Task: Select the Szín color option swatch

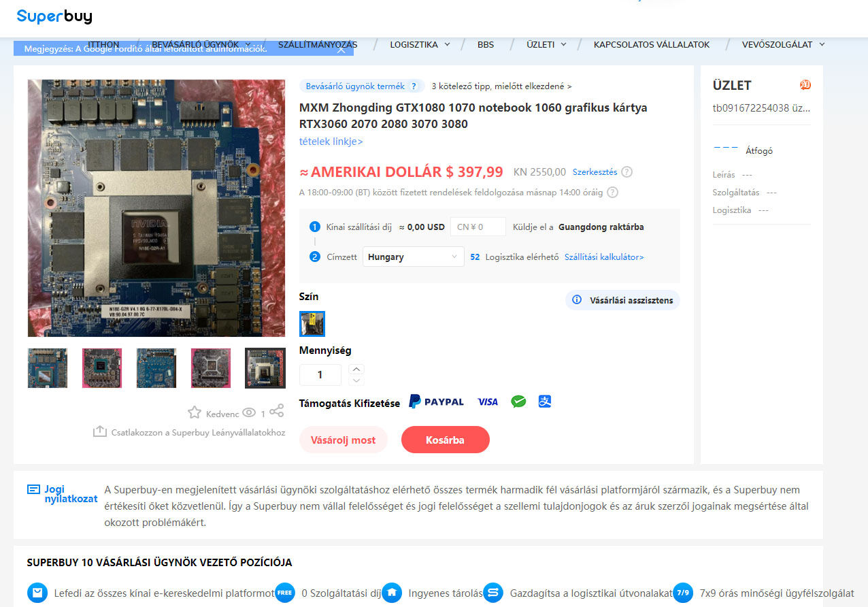Action: [312, 324]
